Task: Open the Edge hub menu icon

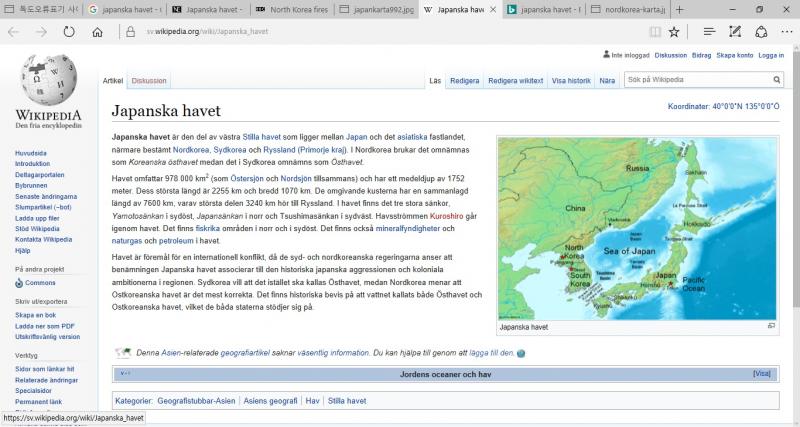Action: click(709, 32)
